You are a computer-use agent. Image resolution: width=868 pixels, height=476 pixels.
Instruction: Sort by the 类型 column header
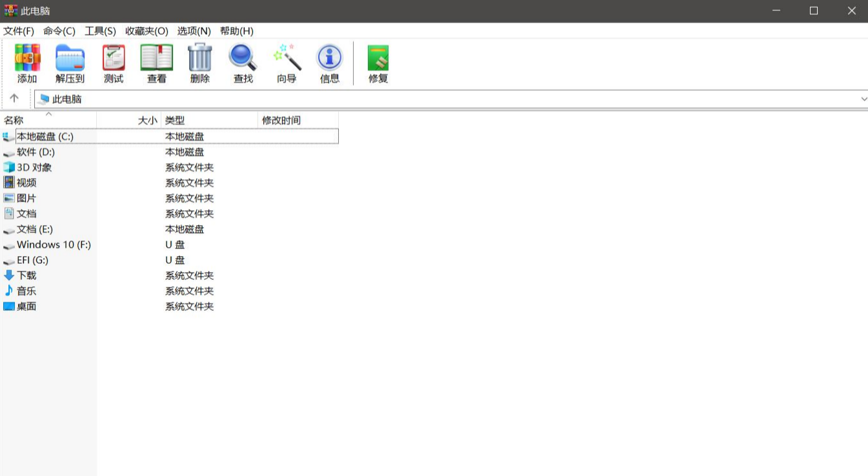210,120
